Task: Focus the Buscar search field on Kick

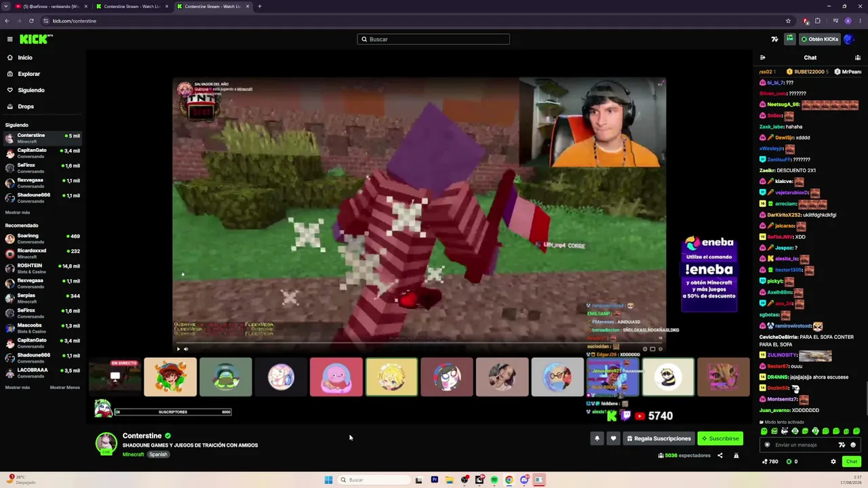Action: pos(433,39)
